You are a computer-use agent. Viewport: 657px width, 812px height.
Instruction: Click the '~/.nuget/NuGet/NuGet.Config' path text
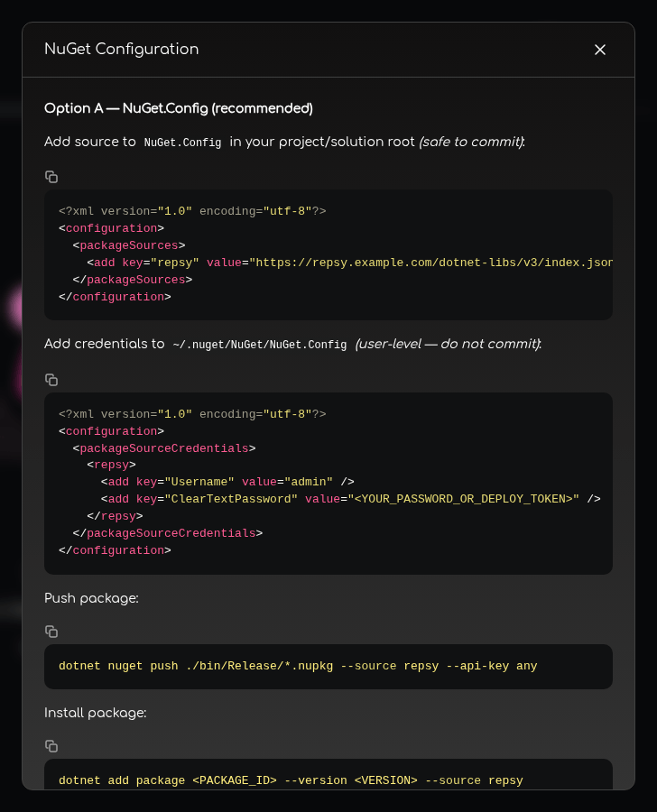pos(260,345)
